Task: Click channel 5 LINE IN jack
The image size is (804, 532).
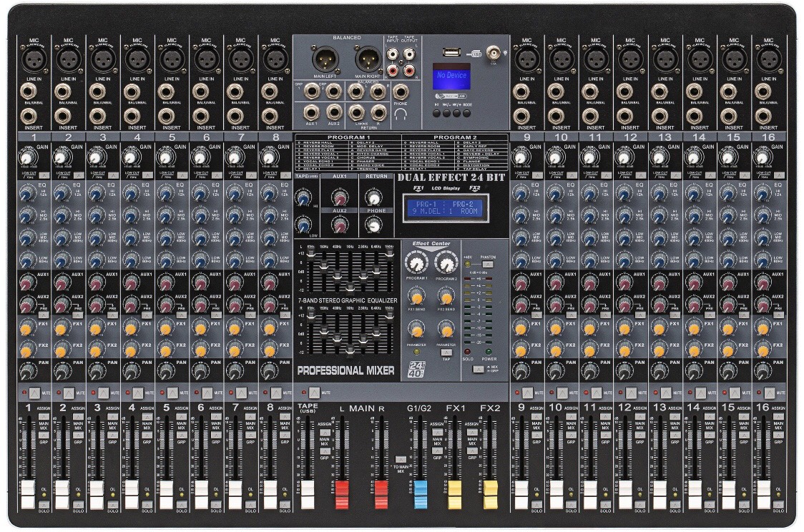Action: 166,92
